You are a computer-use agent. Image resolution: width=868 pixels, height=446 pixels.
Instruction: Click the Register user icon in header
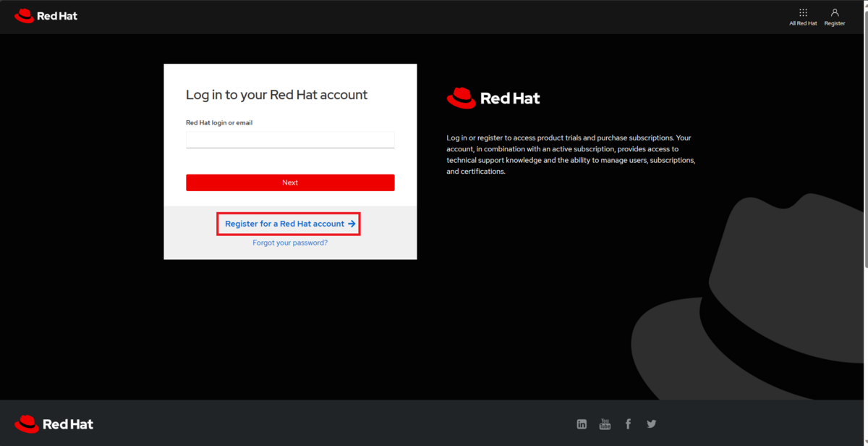[x=835, y=17]
